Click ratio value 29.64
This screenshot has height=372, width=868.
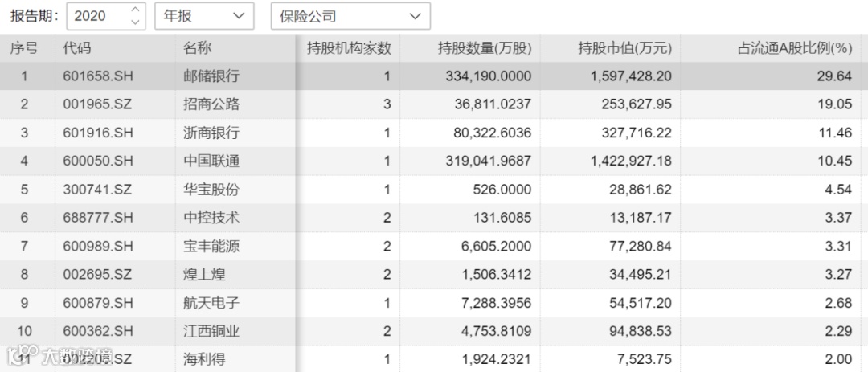pos(834,76)
